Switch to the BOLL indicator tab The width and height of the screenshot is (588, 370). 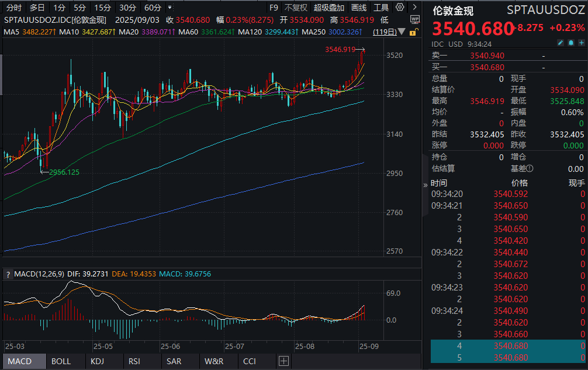click(61, 361)
